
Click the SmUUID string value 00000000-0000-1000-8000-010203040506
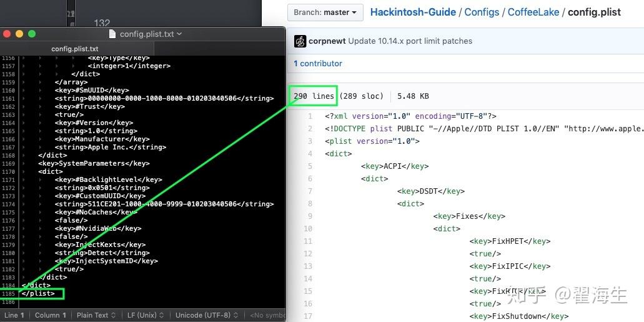(x=162, y=98)
